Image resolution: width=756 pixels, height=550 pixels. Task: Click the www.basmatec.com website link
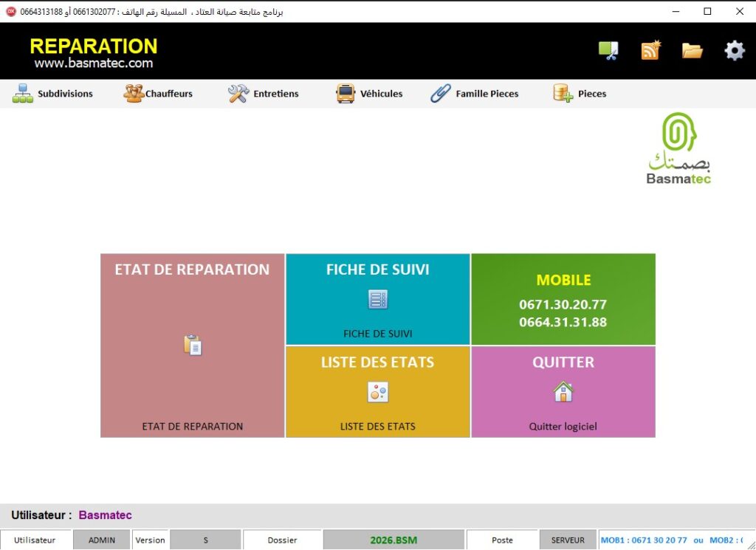coord(94,63)
